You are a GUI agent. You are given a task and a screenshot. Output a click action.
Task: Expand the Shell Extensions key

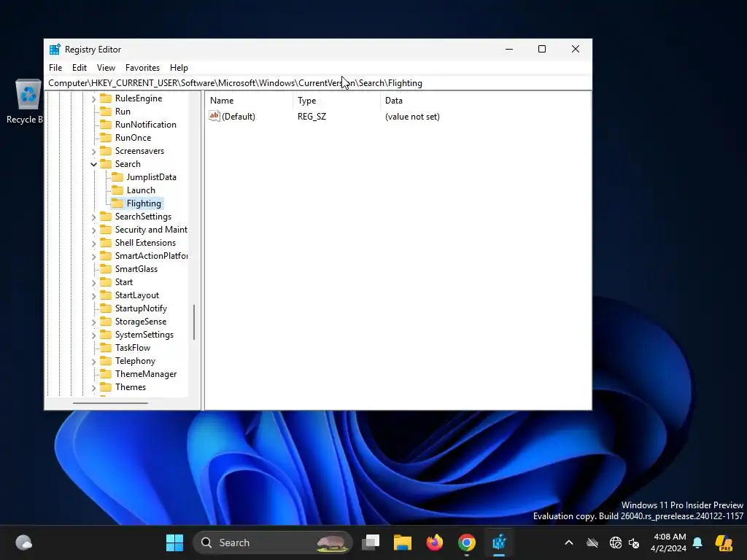click(x=94, y=244)
